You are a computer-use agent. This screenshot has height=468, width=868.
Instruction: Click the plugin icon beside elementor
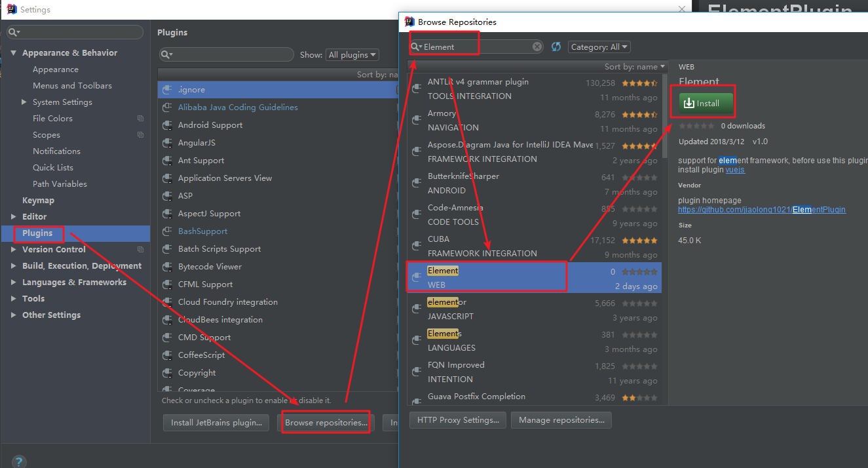pyautogui.click(x=416, y=309)
